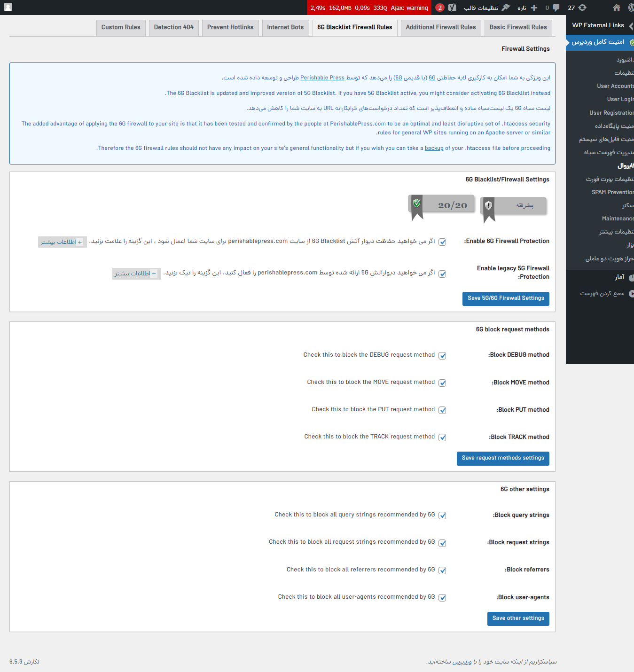The width and height of the screenshot is (634, 672).
Task: Switch to Basic Firewall Rules tab
Action: [518, 28]
